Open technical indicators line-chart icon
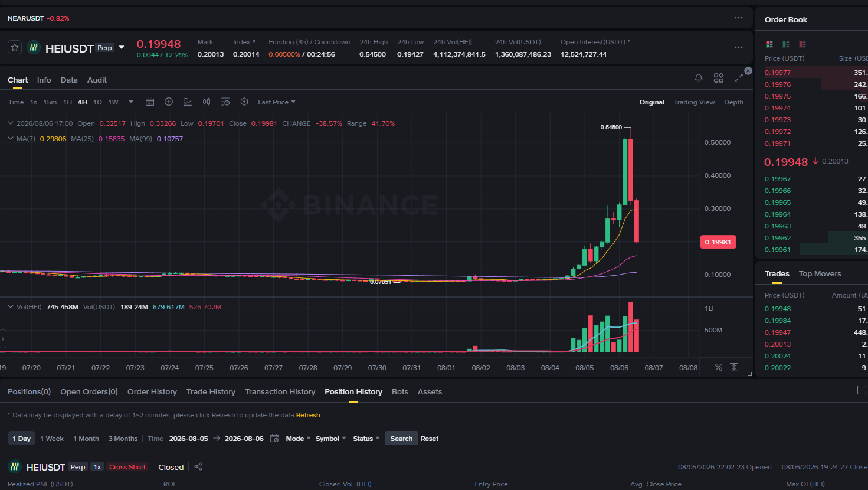868x490 pixels. point(188,102)
